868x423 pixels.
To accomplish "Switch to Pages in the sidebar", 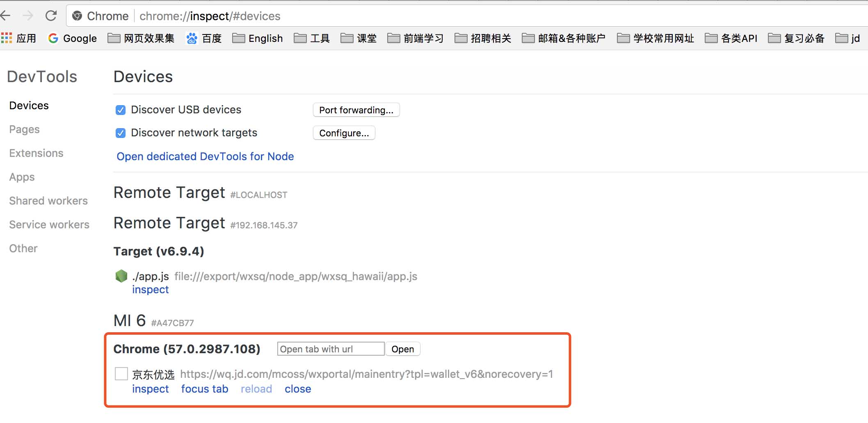I will [x=25, y=129].
